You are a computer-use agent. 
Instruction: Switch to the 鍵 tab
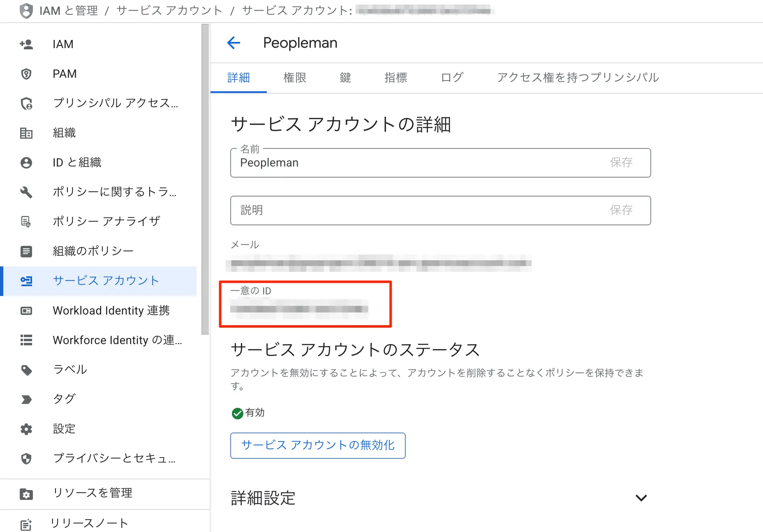click(345, 78)
